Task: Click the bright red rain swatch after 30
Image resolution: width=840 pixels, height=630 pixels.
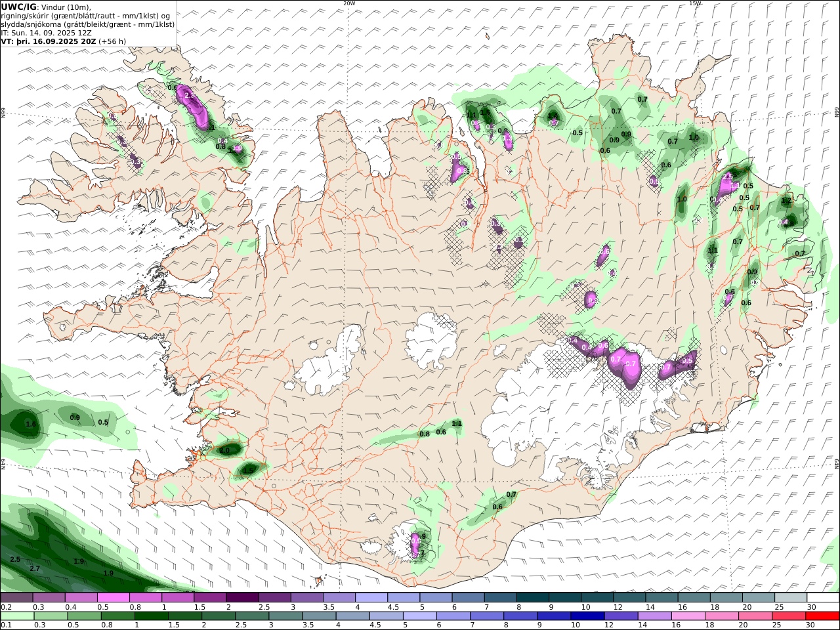Action: 822,616
